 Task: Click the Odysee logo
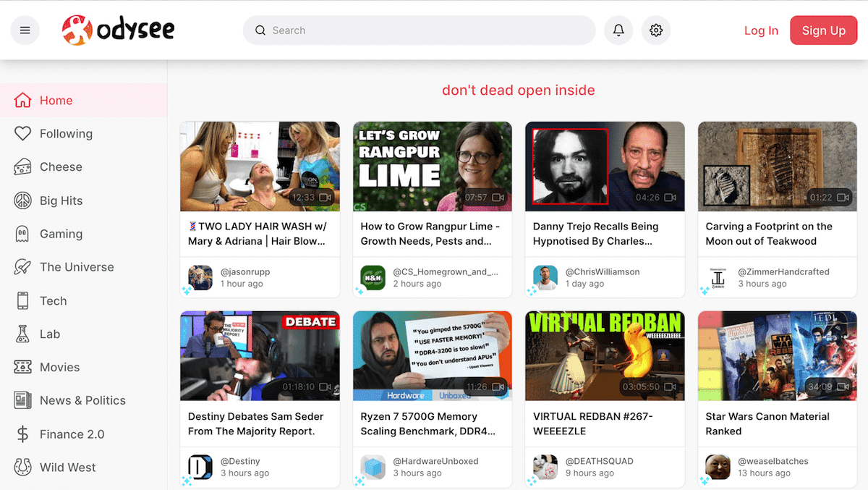118,30
